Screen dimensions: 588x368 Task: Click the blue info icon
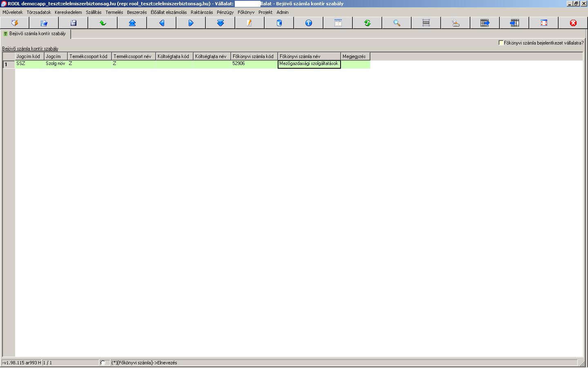coord(309,23)
